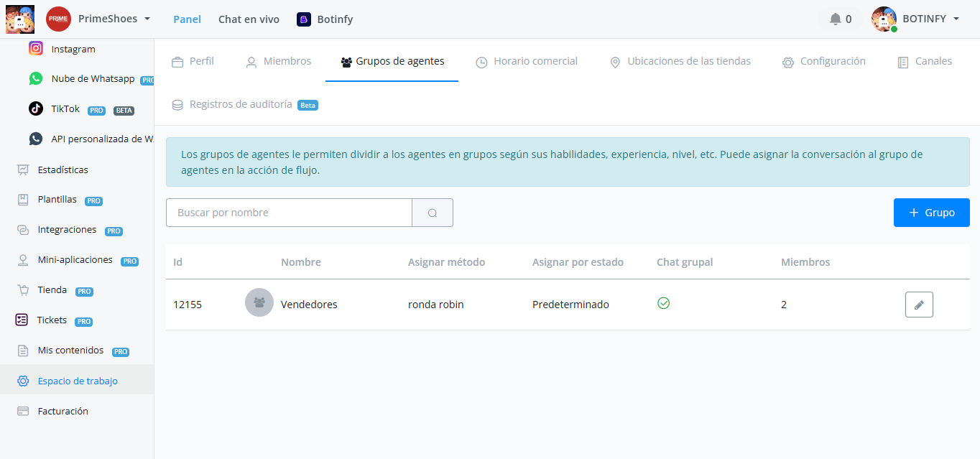Open Chat en vivo from the top bar
The width and height of the screenshot is (980, 459).
coord(249,19)
